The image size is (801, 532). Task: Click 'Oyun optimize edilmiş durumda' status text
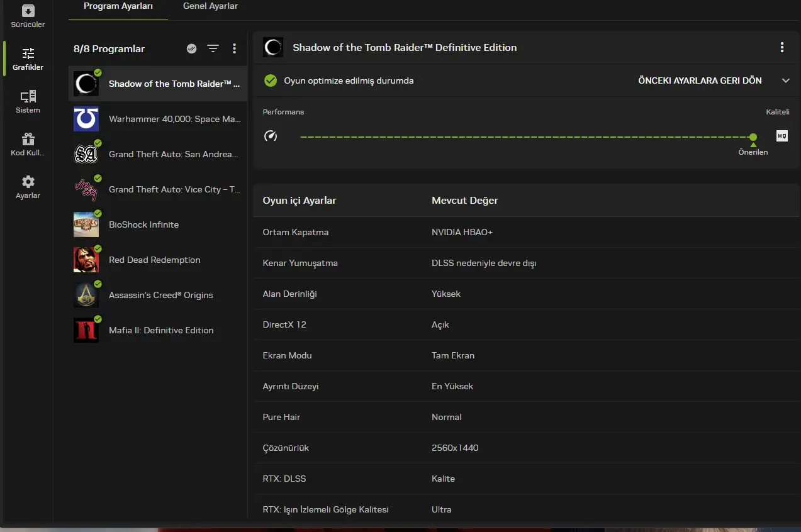click(x=349, y=80)
